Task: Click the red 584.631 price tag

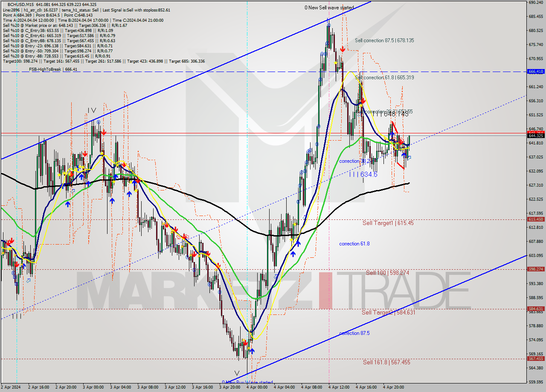Action: [x=536, y=309]
